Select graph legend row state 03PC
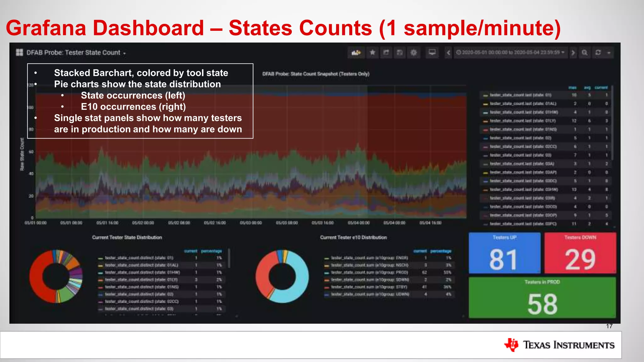 546,224
